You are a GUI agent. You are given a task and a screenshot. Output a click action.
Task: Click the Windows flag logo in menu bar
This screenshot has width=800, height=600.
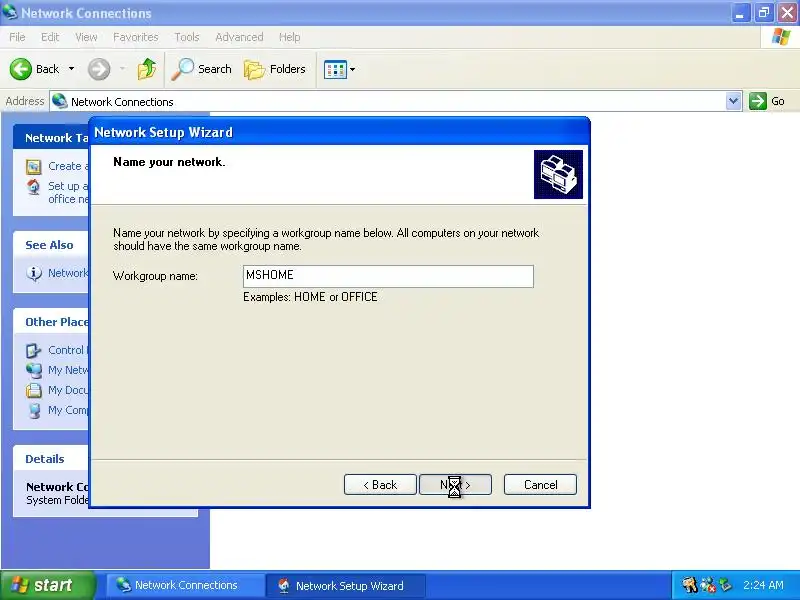(781, 37)
